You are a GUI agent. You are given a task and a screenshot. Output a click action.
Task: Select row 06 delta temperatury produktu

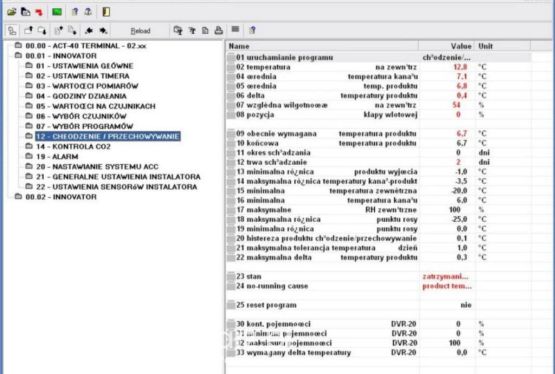378,96
